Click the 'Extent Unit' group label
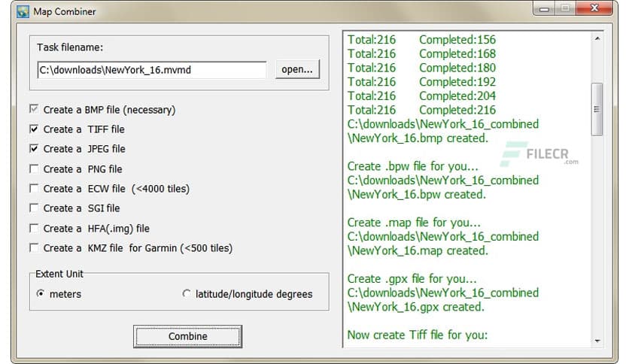This screenshot has width=629, height=364. point(59,274)
